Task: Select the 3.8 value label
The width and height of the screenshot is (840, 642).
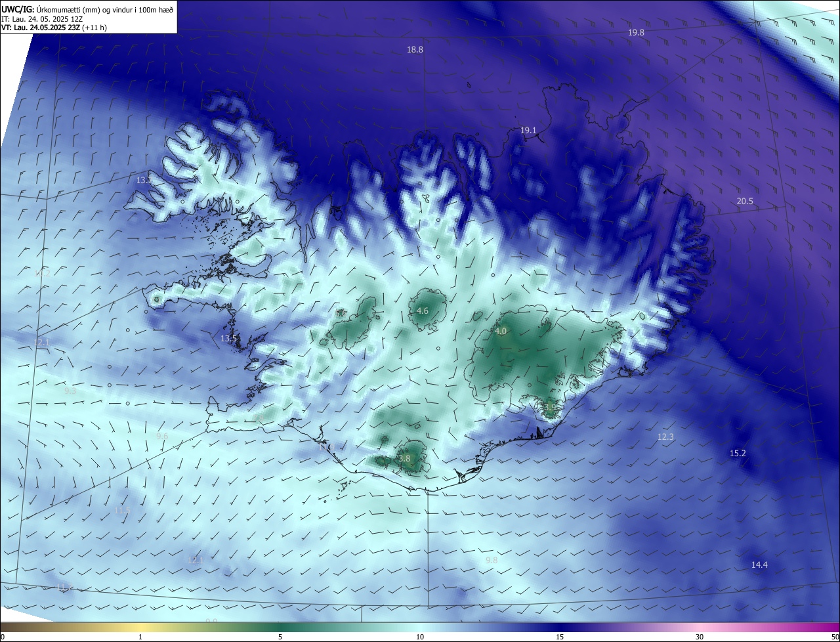Action: 404,459
